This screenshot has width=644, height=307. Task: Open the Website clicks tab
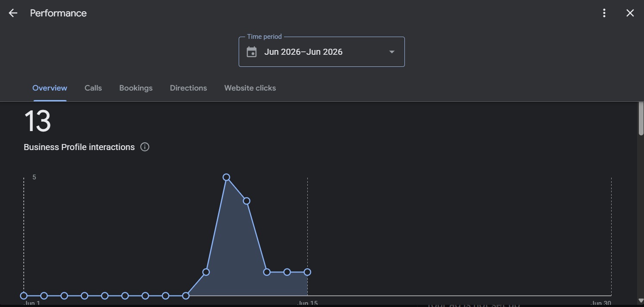coord(250,88)
